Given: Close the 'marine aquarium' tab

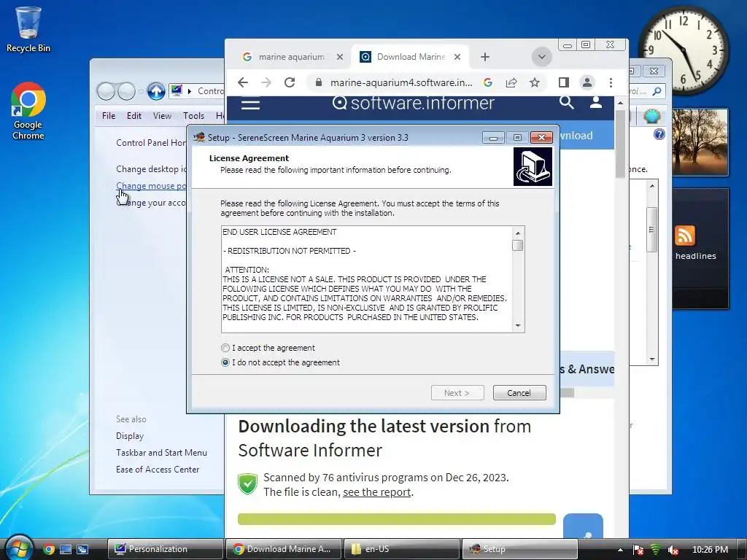Looking at the screenshot, I should click(x=340, y=57).
